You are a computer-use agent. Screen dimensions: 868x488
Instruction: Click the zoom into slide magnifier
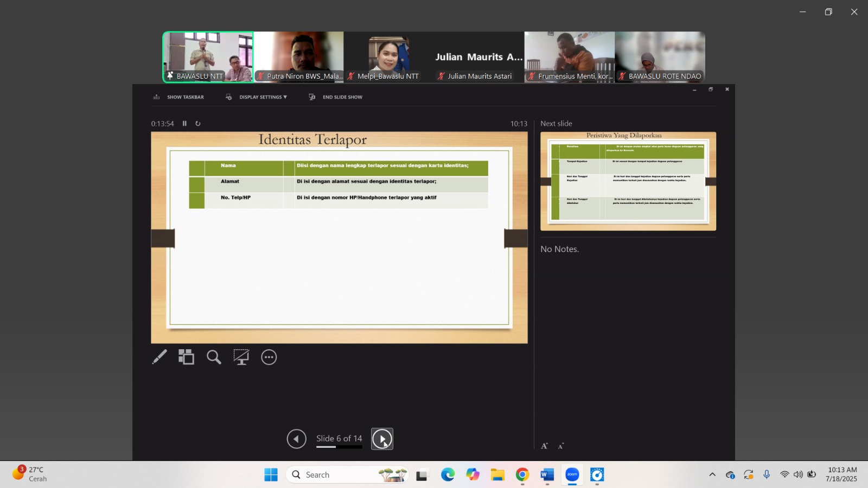tap(214, 357)
